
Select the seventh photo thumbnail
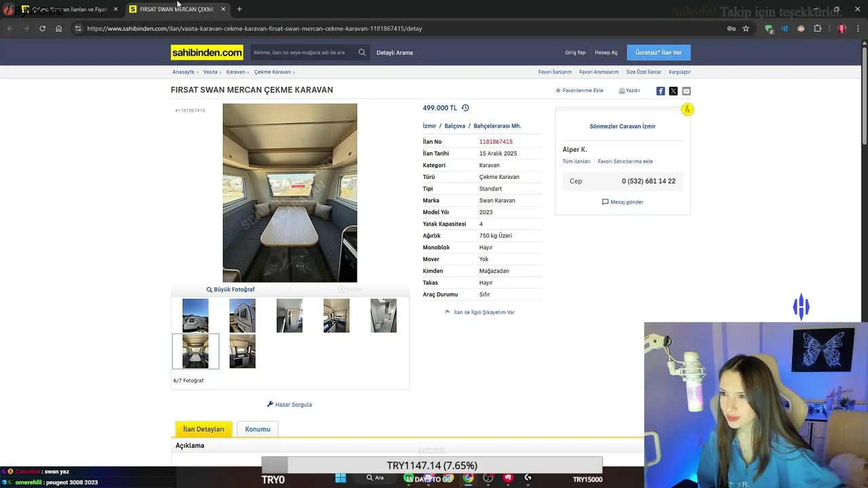click(242, 351)
